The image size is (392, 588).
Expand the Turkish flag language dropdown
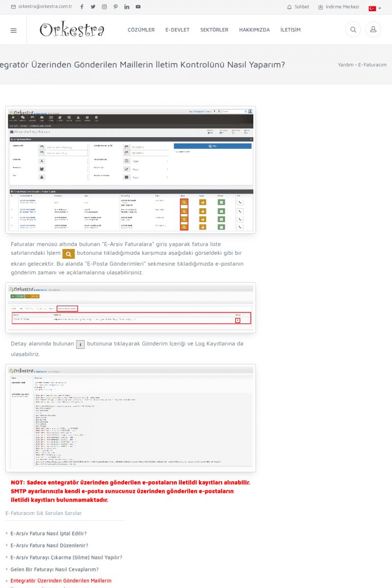pos(375,8)
